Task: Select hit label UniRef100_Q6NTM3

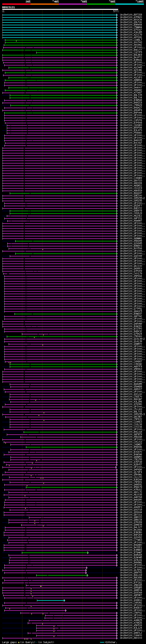Action: (x=131, y=572)
